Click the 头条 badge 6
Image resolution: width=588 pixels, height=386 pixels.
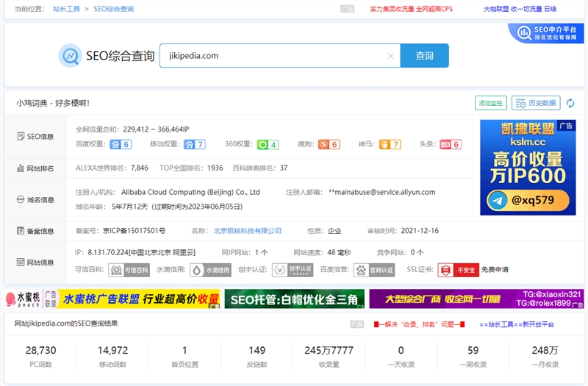pos(451,144)
